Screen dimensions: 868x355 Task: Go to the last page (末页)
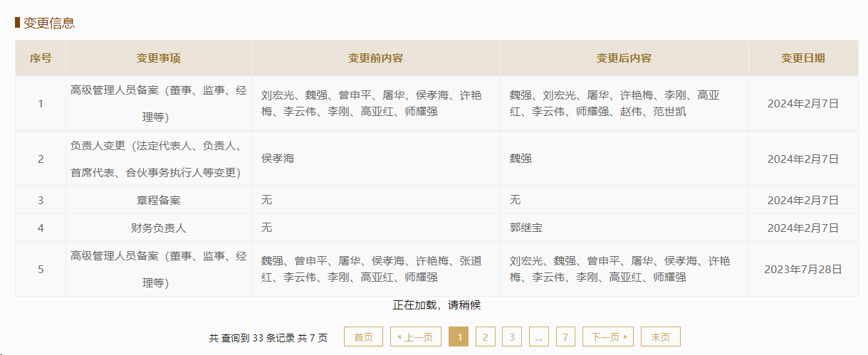point(660,337)
